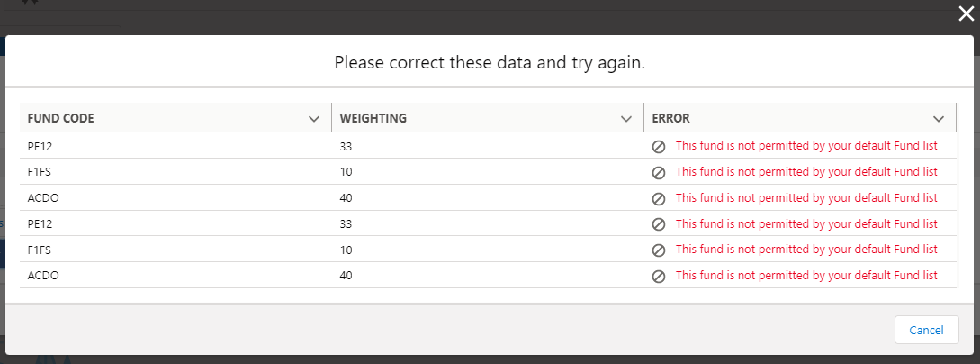980x364 pixels.
Task: Sort by the WEIGHTING column header
Action: [x=373, y=118]
